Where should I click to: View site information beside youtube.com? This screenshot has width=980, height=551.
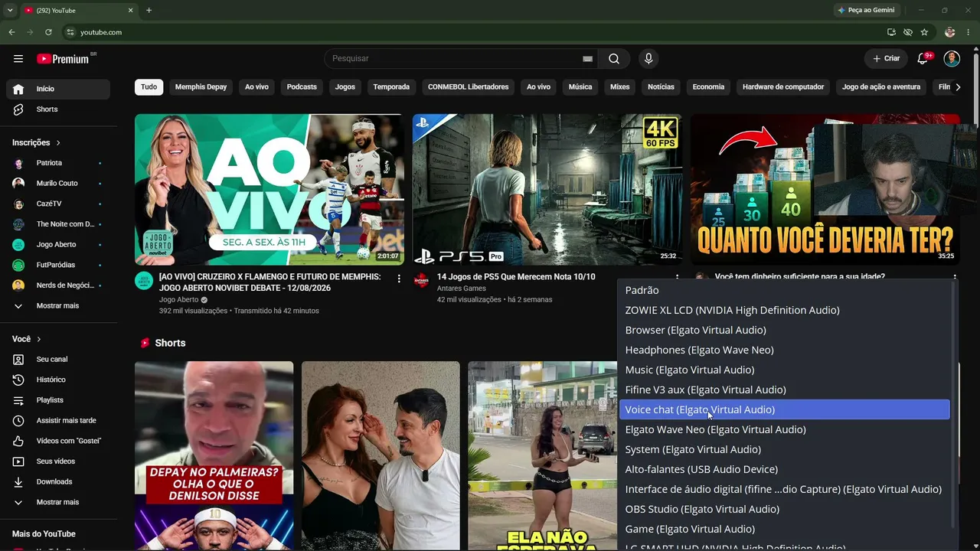click(70, 32)
